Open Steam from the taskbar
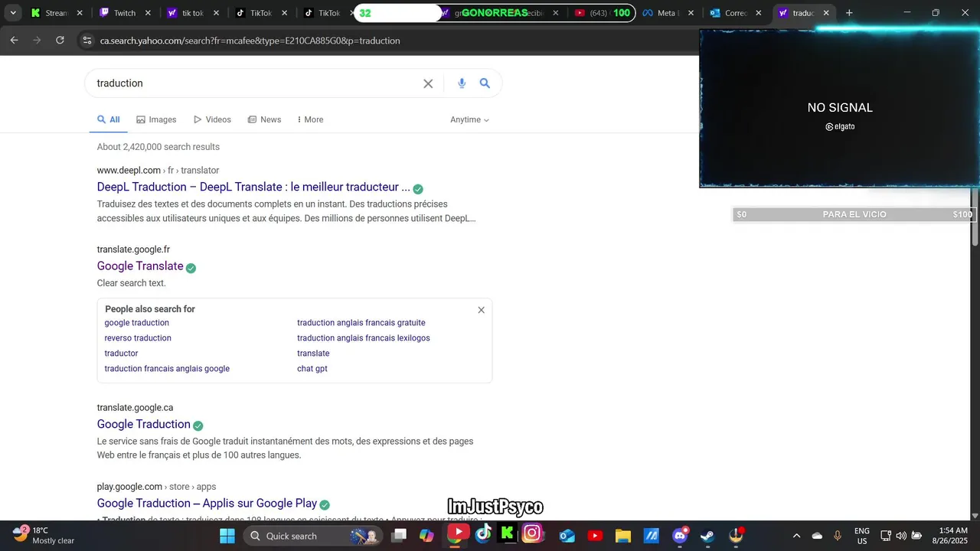 point(707,536)
